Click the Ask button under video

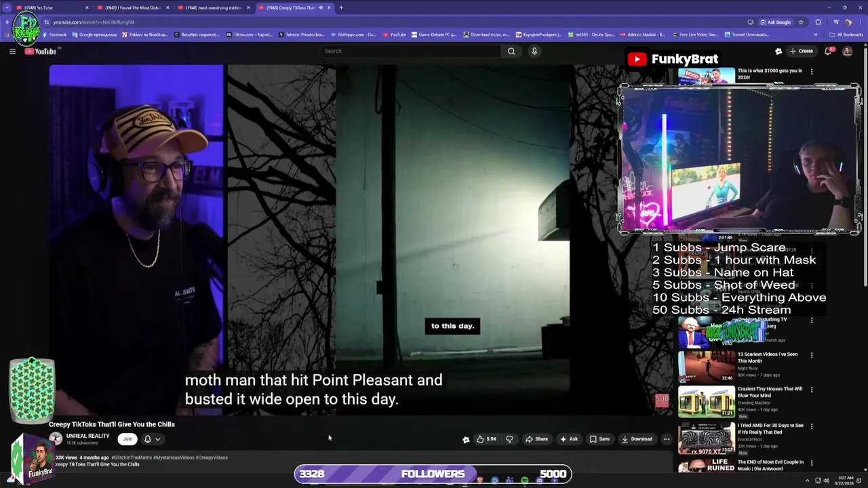coord(568,439)
